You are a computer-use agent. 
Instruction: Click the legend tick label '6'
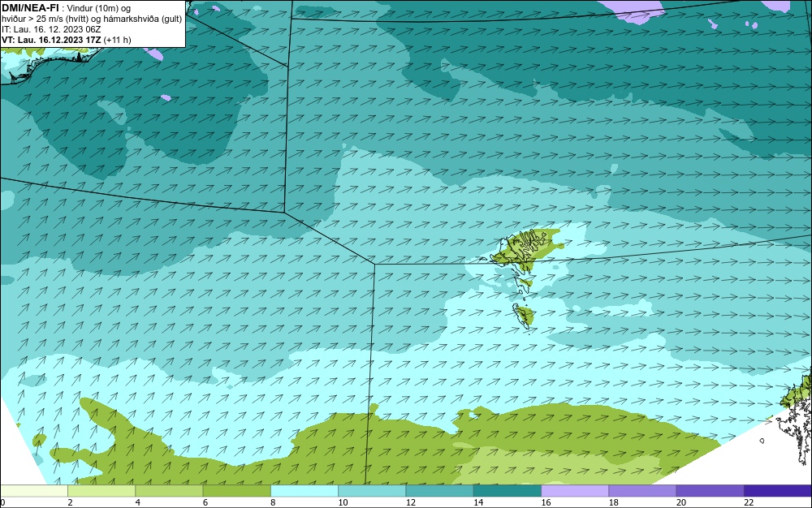point(205,502)
